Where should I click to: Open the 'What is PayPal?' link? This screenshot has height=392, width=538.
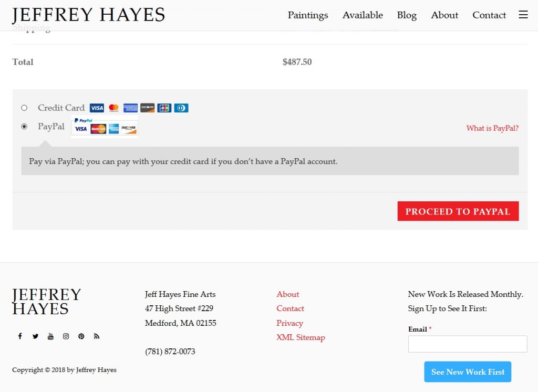pos(492,128)
